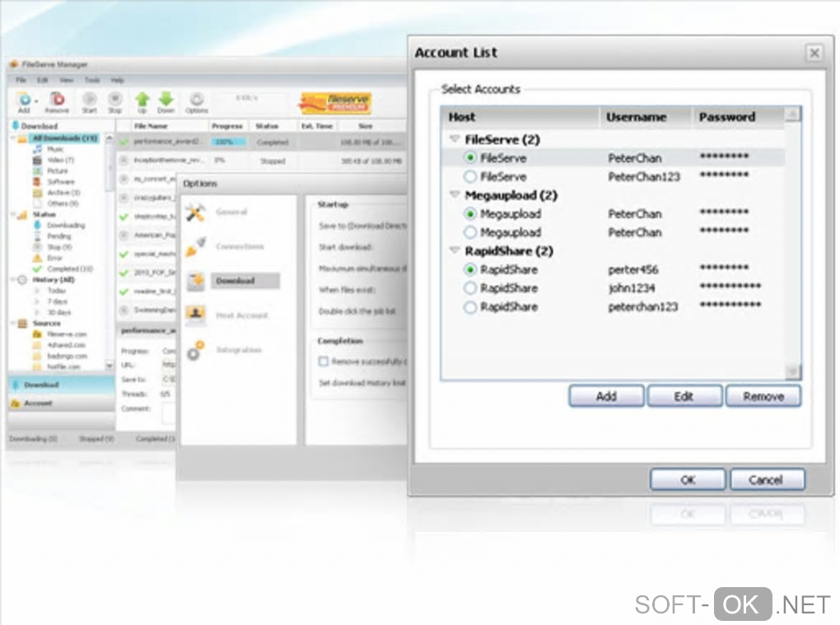840x625 pixels.
Task: Click the Remove button in Account List
Action: (763, 396)
